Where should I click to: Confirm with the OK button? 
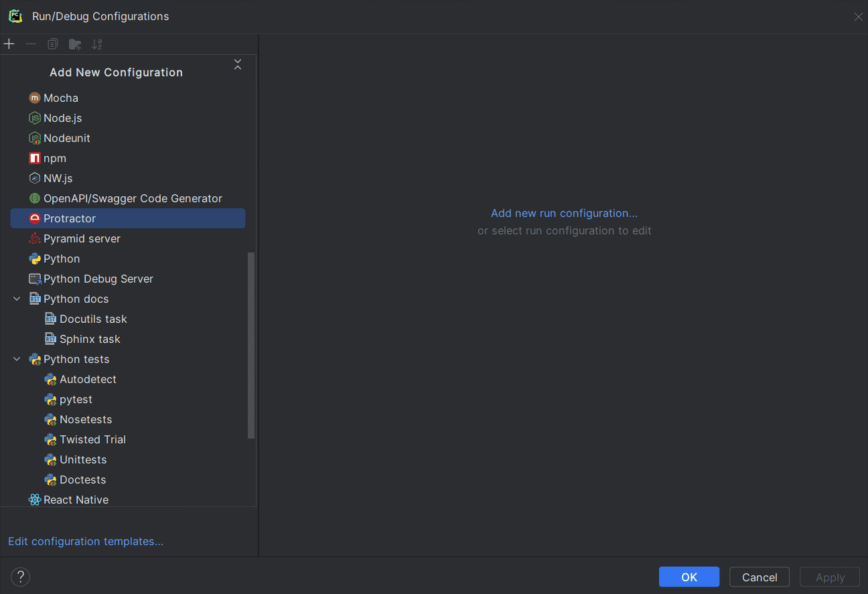[x=689, y=577]
